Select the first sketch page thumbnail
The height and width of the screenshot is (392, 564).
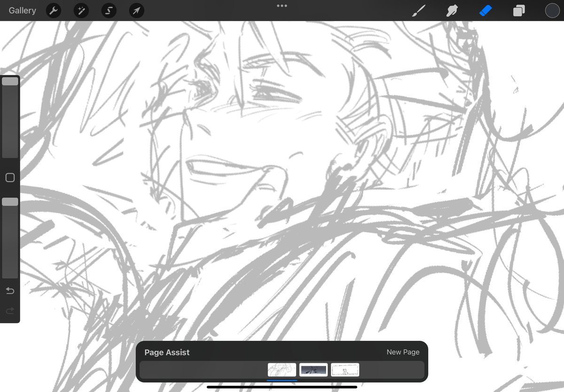pyautogui.click(x=282, y=370)
